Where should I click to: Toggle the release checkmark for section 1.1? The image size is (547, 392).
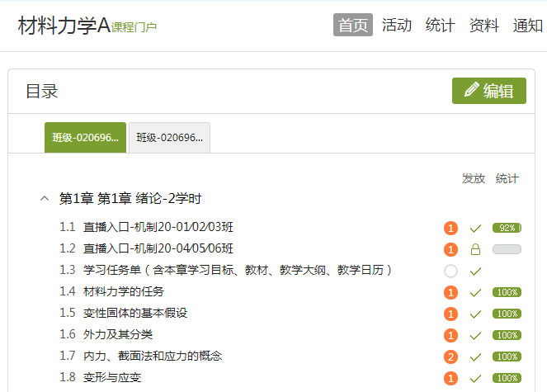coord(475,228)
